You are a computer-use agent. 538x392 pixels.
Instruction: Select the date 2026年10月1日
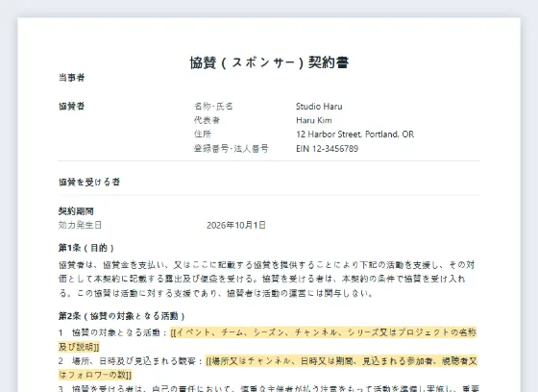[236, 225]
